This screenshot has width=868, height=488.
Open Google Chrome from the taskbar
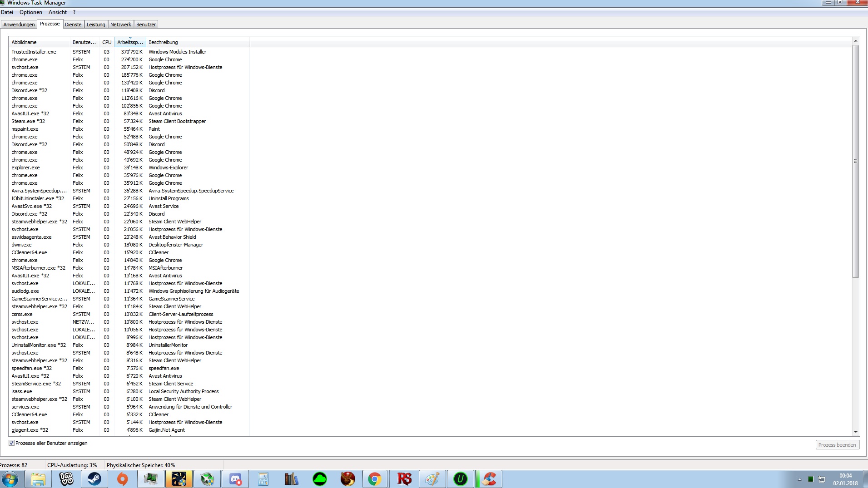tap(375, 479)
